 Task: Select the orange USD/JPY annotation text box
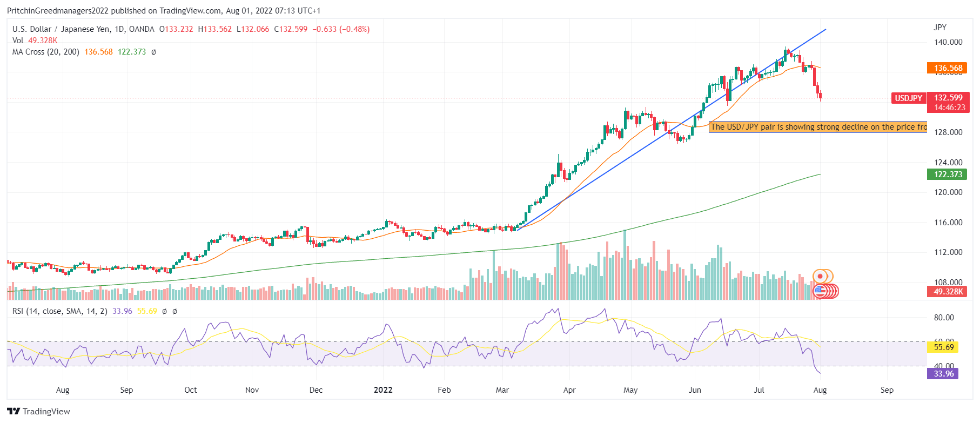[x=818, y=127]
